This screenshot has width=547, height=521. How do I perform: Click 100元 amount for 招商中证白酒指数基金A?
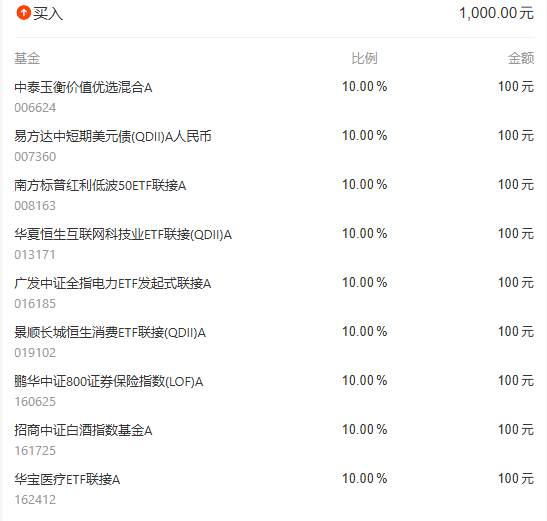(x=516, y=430)
